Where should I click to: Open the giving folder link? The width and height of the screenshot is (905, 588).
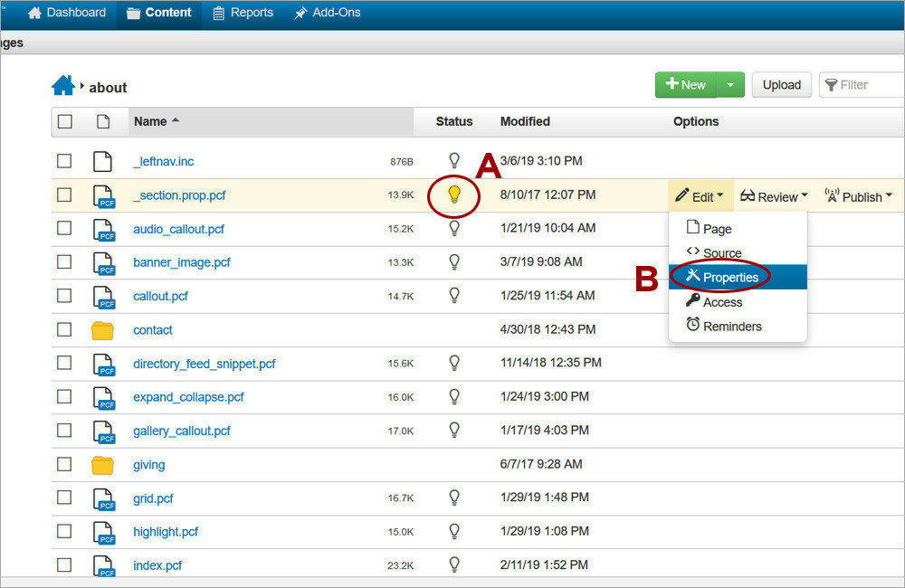click(149, 465)
